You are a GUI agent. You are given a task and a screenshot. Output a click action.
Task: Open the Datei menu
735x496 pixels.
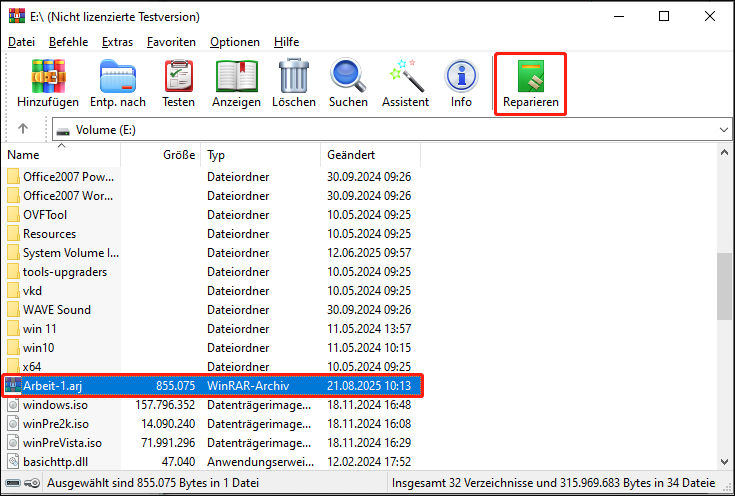tap(22, 42)
